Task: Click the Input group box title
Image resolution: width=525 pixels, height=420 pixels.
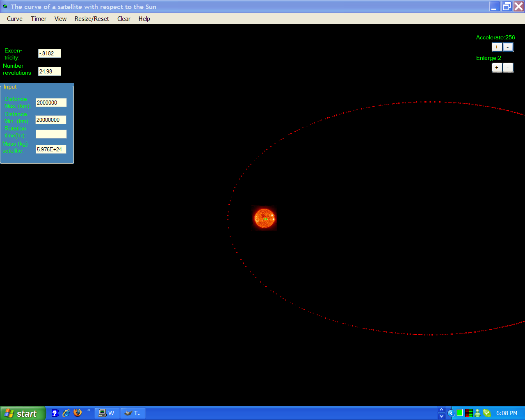Action: [x=10, y=87]
